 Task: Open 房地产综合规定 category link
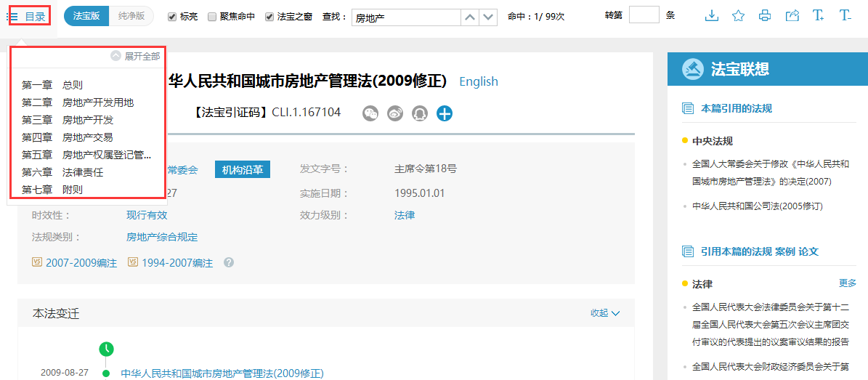pos(162,238)
